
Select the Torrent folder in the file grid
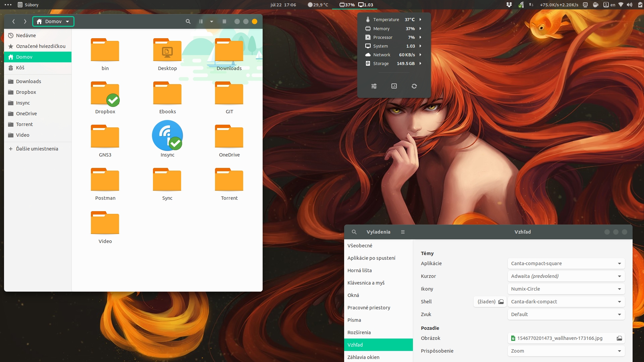click(x=229, y=180)
